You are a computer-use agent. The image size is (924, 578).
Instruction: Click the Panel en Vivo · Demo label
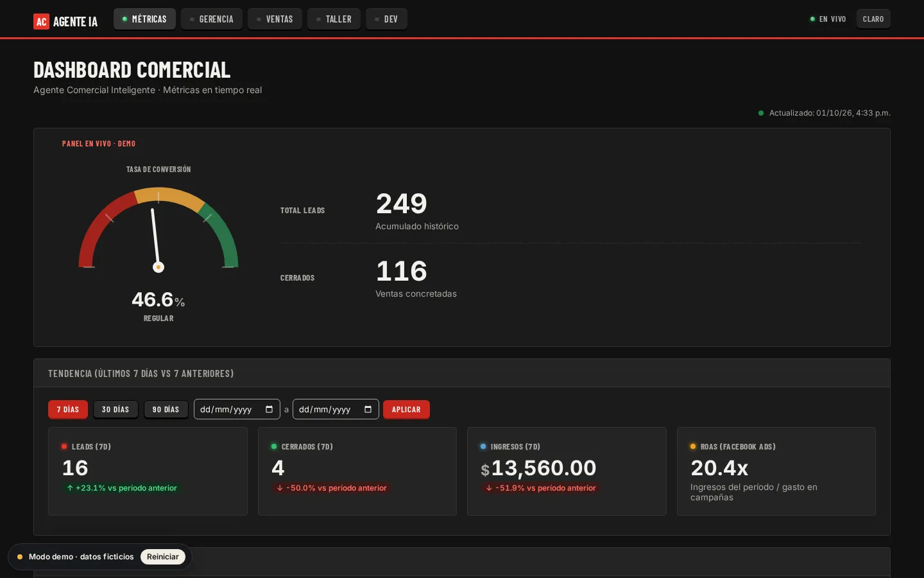99,144
